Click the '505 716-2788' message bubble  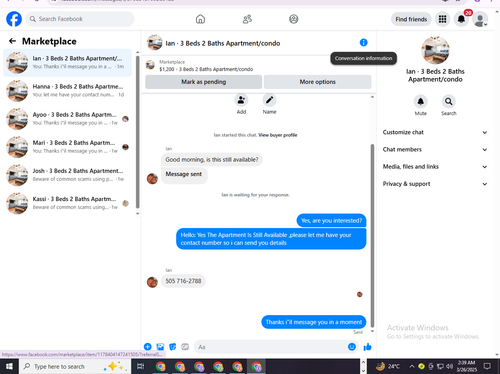[x=183, y=281]
